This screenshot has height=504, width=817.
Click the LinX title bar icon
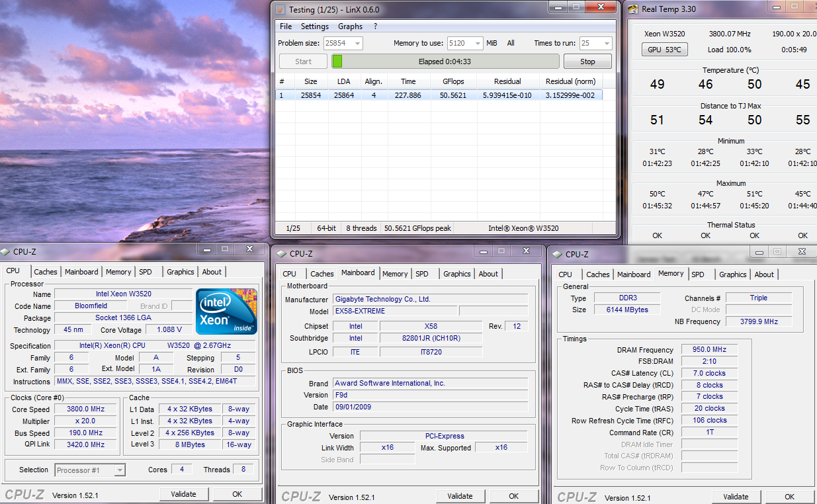280,9
